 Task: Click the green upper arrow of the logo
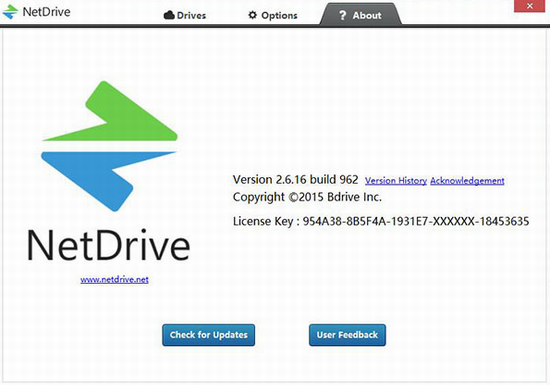point(110,111)
